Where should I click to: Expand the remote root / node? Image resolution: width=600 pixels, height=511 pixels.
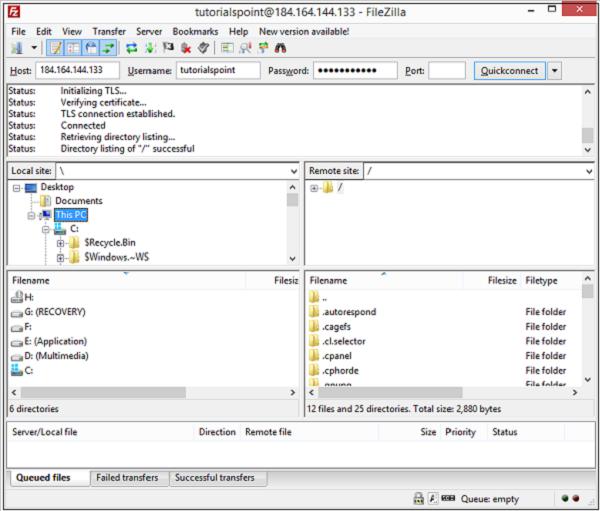point(314,188)
